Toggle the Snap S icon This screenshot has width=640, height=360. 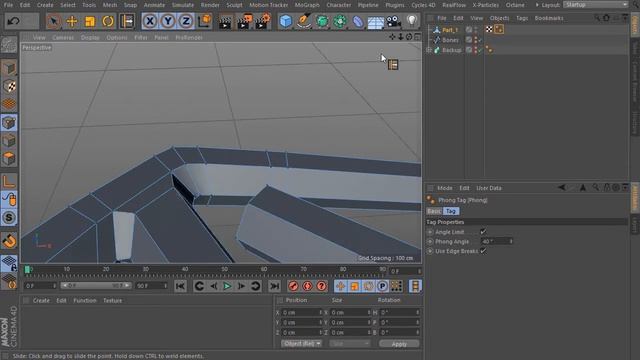click(9, 217)
